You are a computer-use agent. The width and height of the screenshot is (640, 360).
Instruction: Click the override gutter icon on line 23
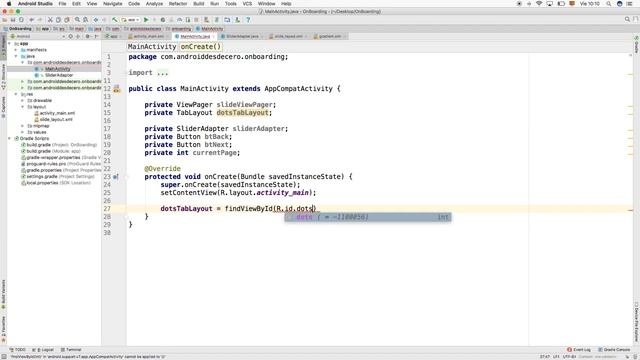tap(116, 177)
